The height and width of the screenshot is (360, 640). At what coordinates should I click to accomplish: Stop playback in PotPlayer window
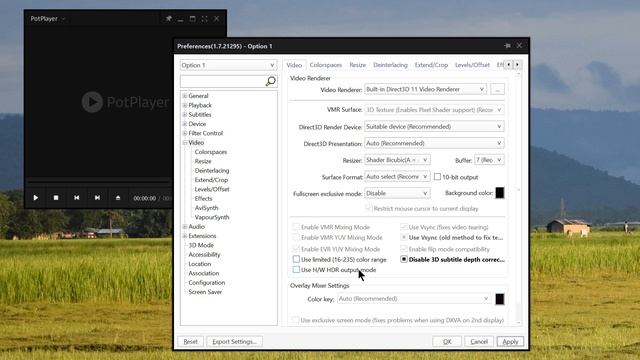click(x=56, y=198)
